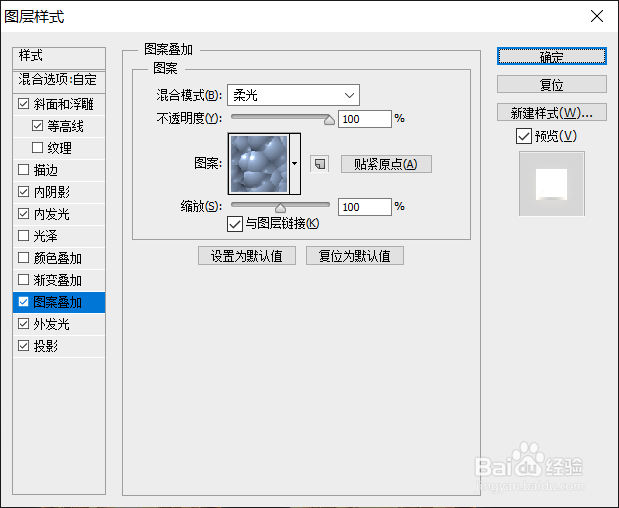Toggle the 投影 checkbox
Image resolution: width=619 pixels, height=508 pixels.
23,346
